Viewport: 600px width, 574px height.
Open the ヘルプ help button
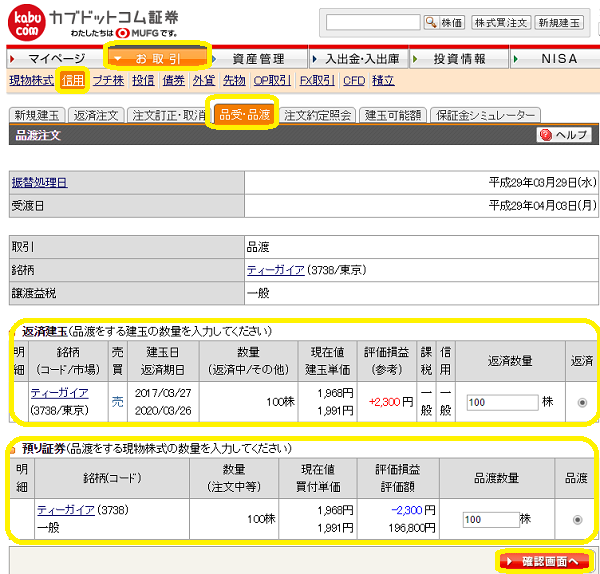[564, 135]
